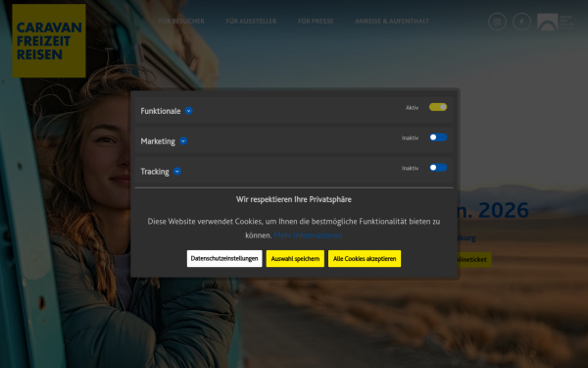Click Auswahl speichern button
Viewport: 588px width, 368px height.
[295, 259]
